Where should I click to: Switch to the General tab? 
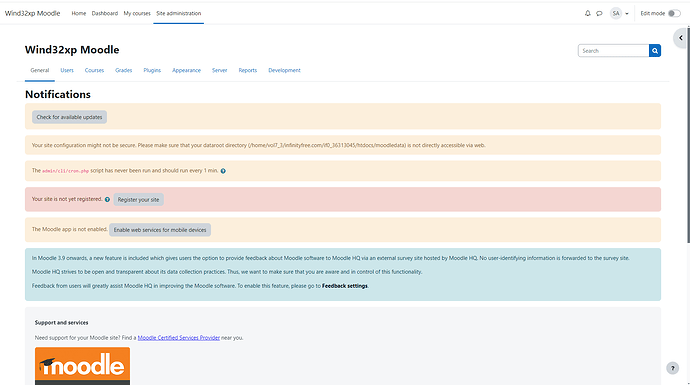click(x=40, y=70)
